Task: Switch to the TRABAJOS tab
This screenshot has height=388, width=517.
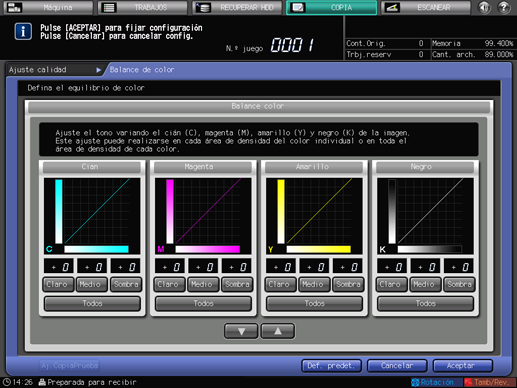Action: pos(142,7)
